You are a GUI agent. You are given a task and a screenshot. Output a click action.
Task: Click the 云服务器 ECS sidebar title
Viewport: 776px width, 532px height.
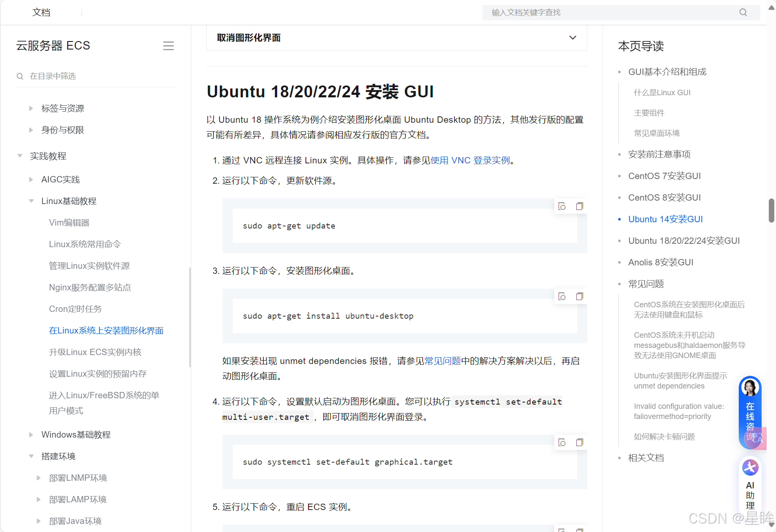click(x=53, y=46)
